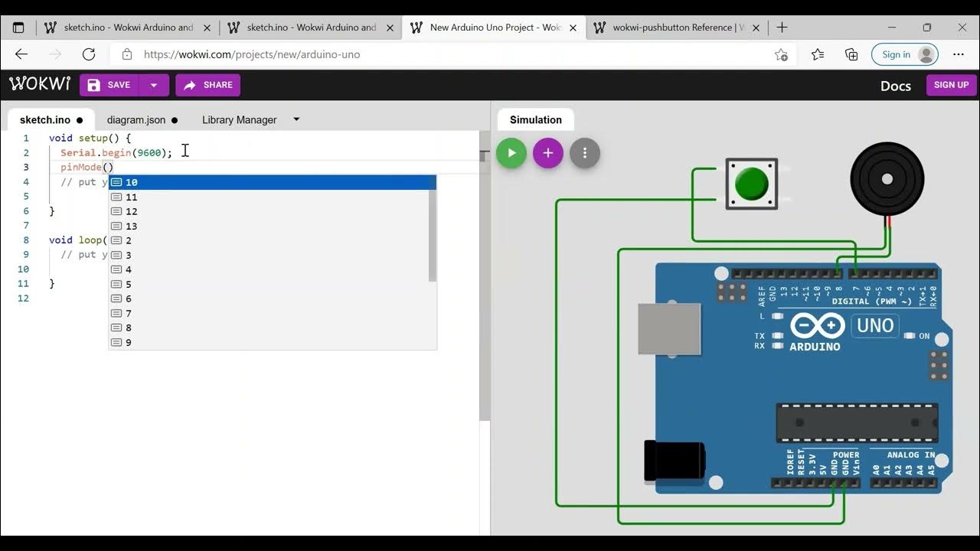Click the browser Sign in button
Image resolution: width=980 pixels, height=551 pixels.
(905, 54)
